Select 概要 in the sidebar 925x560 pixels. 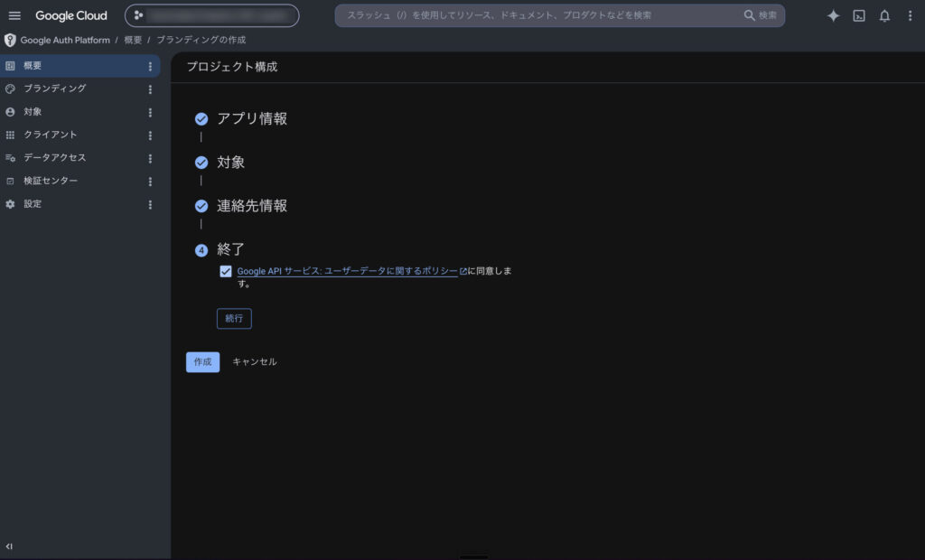(x=79, y=66)
